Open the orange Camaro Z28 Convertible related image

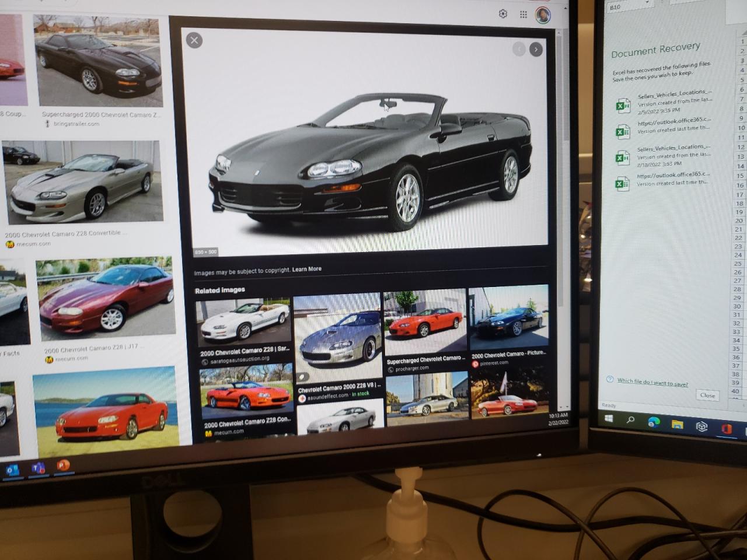click(x=246, y=391)
